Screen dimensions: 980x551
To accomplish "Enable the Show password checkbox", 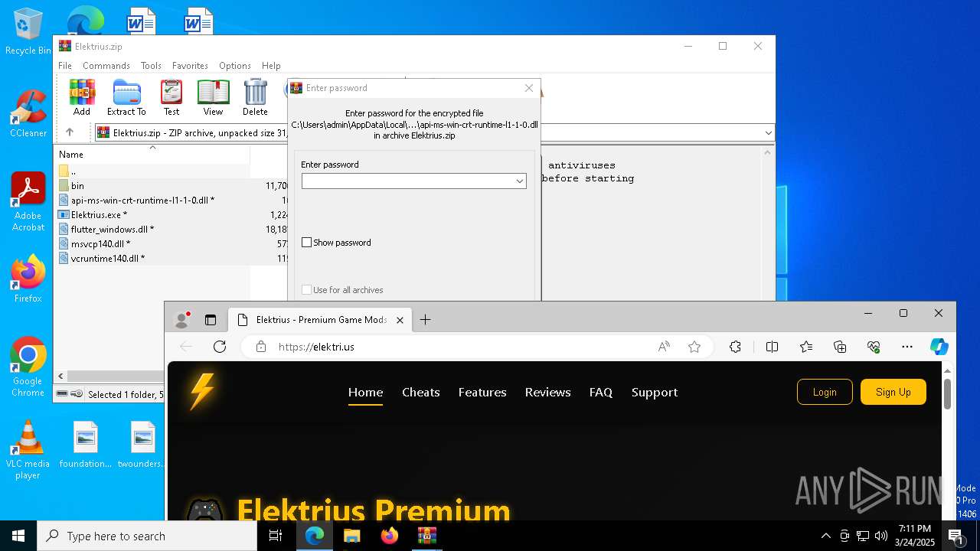I will pyautogui.click(x=307, y=243).
